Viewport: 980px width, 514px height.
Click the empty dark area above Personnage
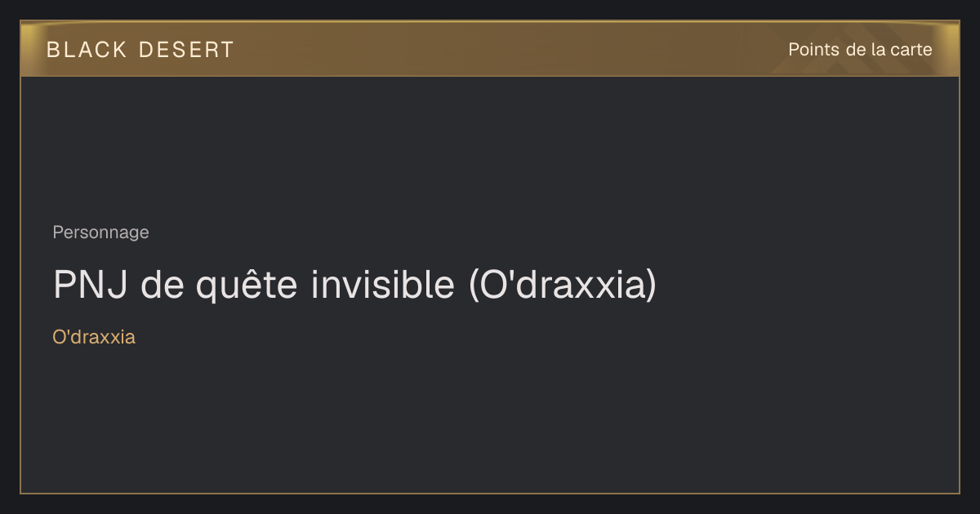(x=490, y=147)
